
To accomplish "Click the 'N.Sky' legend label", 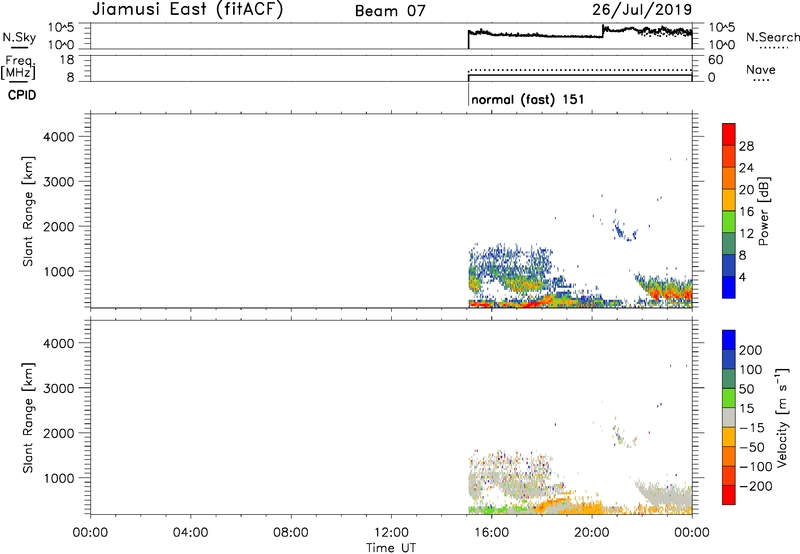I will [19, 37].
